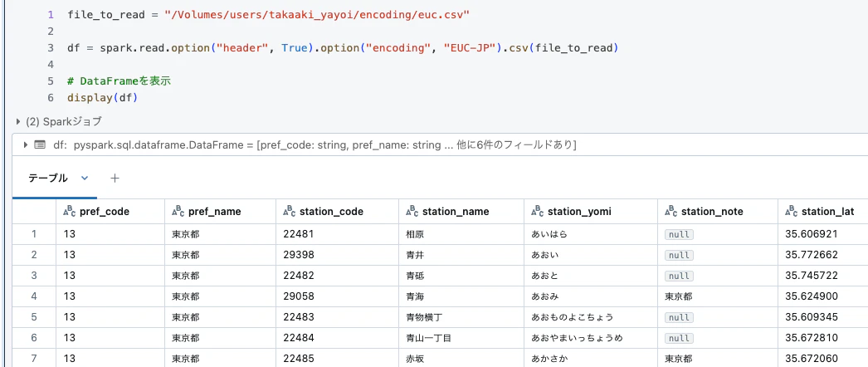Click latitude cell 35.672060
This screenshot has height=367, width=868.
point(823,358)
